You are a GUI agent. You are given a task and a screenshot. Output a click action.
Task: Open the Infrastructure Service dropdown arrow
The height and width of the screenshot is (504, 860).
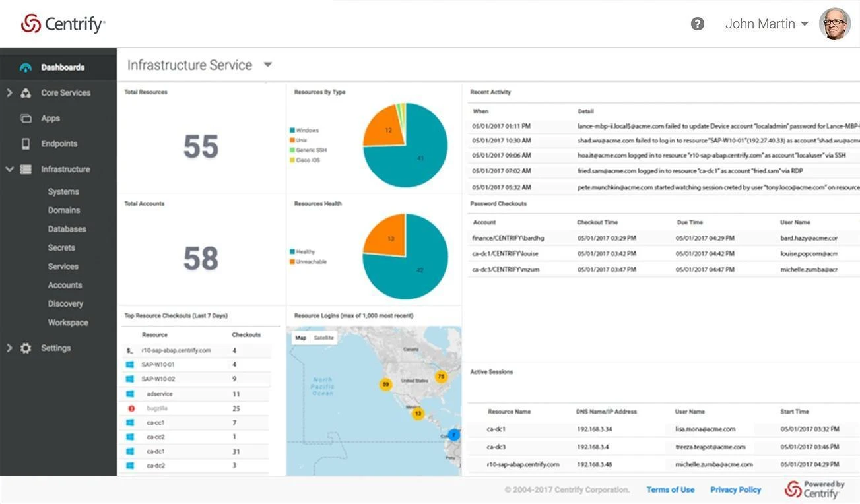267,65
